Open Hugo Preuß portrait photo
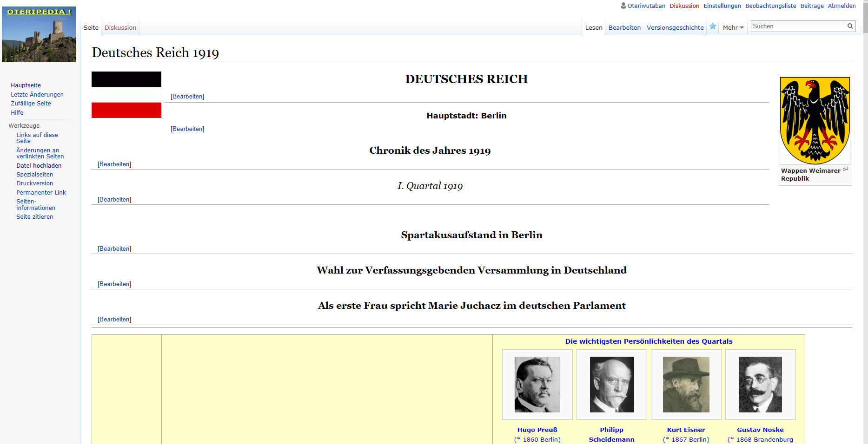 (537, 385)
